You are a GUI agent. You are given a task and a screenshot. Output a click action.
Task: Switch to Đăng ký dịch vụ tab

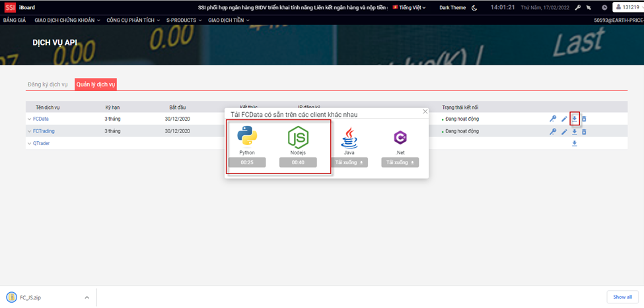click(48, 84)
